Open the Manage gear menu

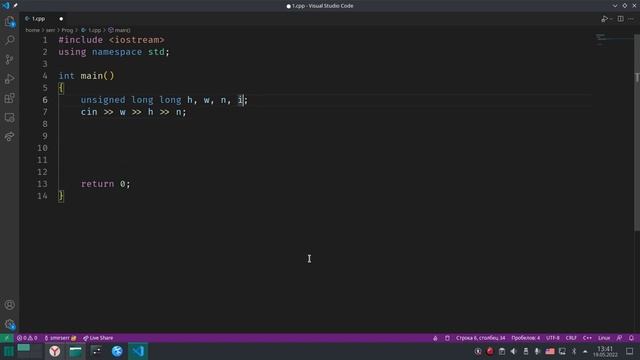(9, 324)
